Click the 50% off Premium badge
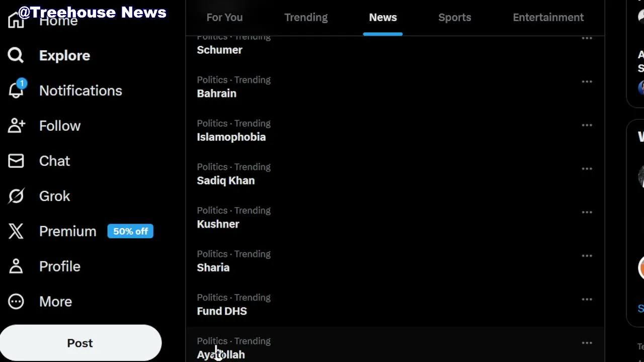This screenshot has width=644, height=362. point(130,231)
